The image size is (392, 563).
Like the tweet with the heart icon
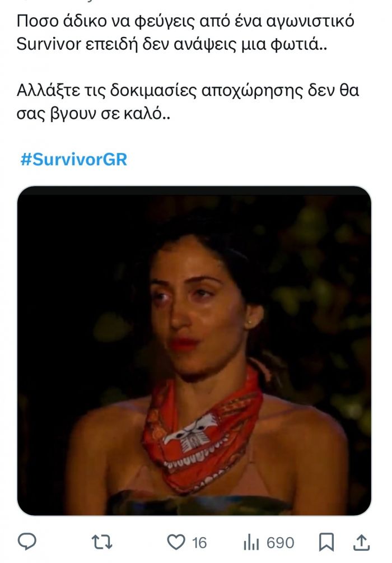pos(176,542)
